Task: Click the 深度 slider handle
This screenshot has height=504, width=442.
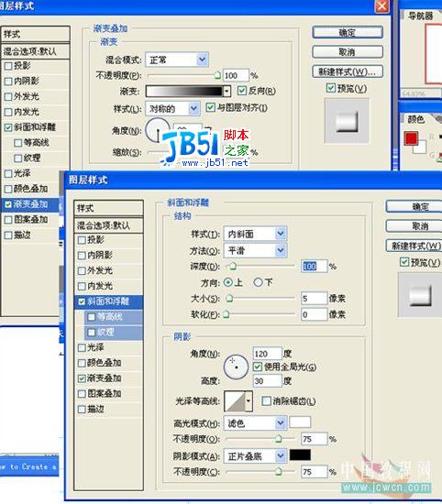Action: [232, 266]
